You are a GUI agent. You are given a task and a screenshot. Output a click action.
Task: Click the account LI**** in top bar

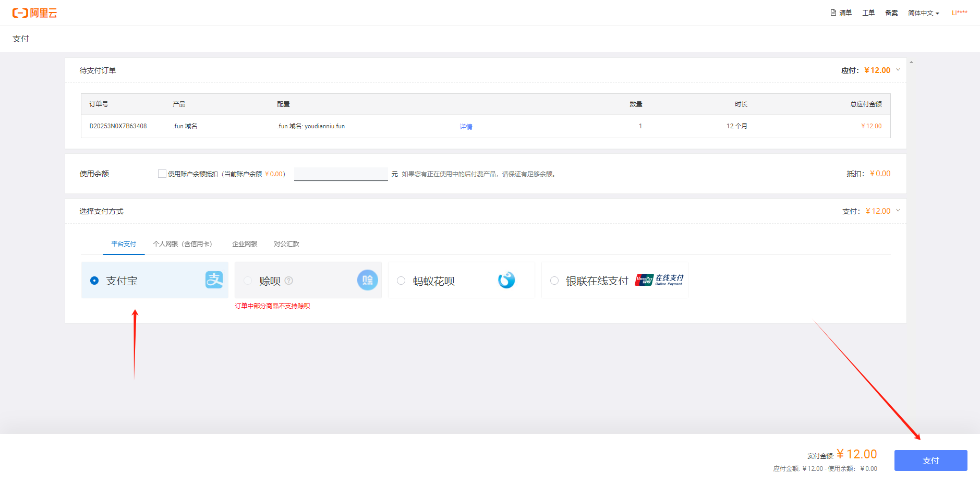coord(960,13)
